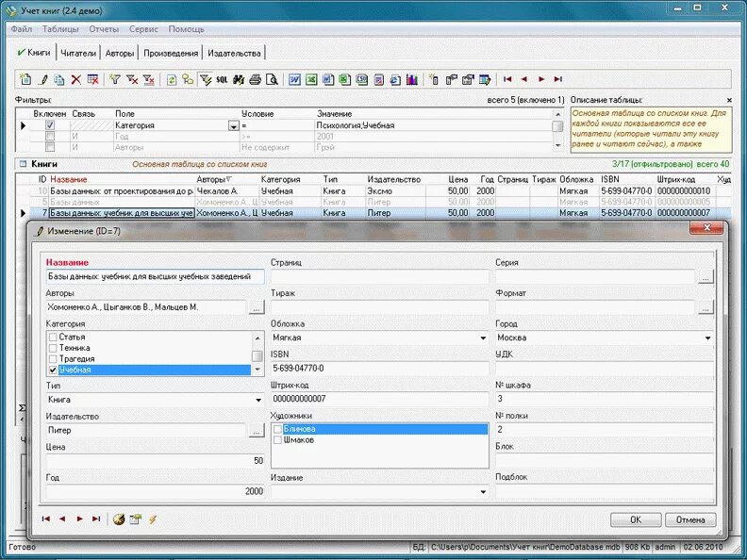This screenshot has height=560, width=747.
Task: Close the Описание таблицы panel
Action: [729, 100]
